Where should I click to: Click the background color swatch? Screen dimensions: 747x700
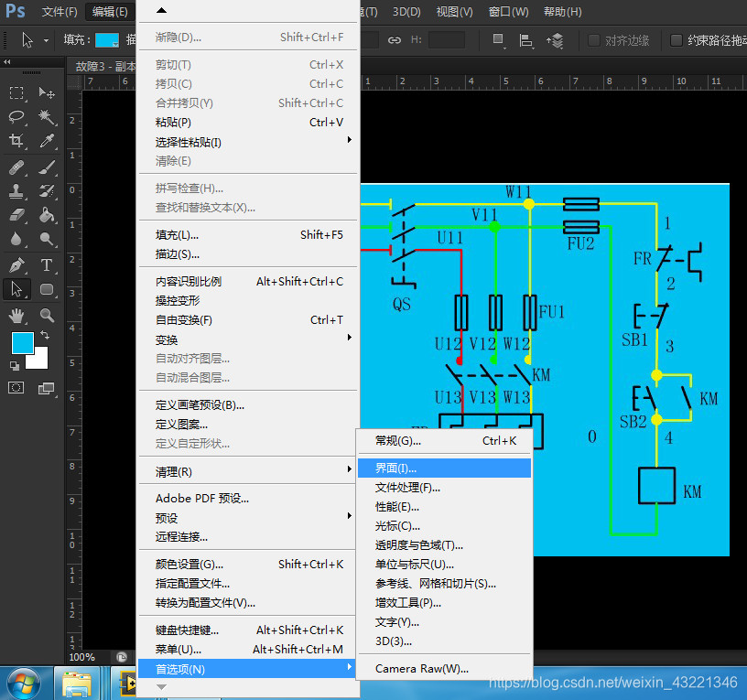coord(41,361)
